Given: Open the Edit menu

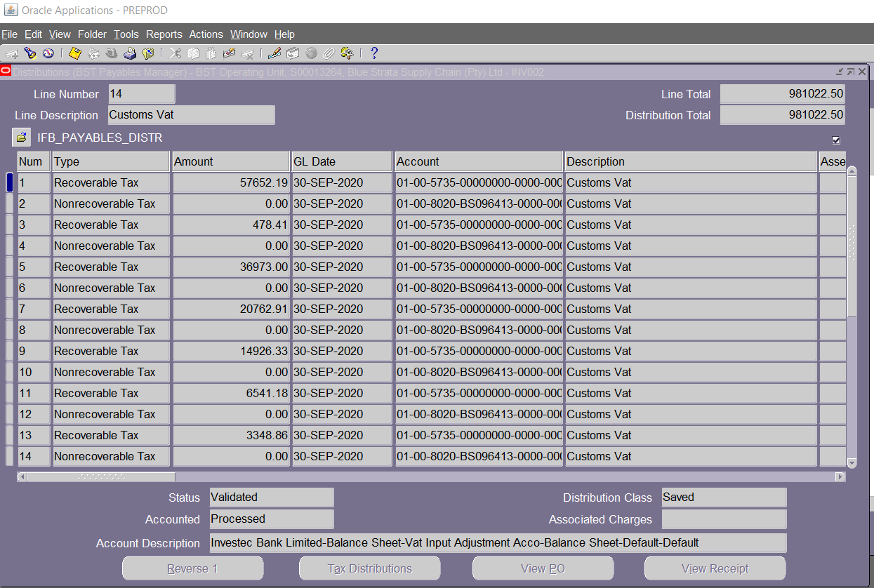Looking at the screenshot, I should click(33, 34).
